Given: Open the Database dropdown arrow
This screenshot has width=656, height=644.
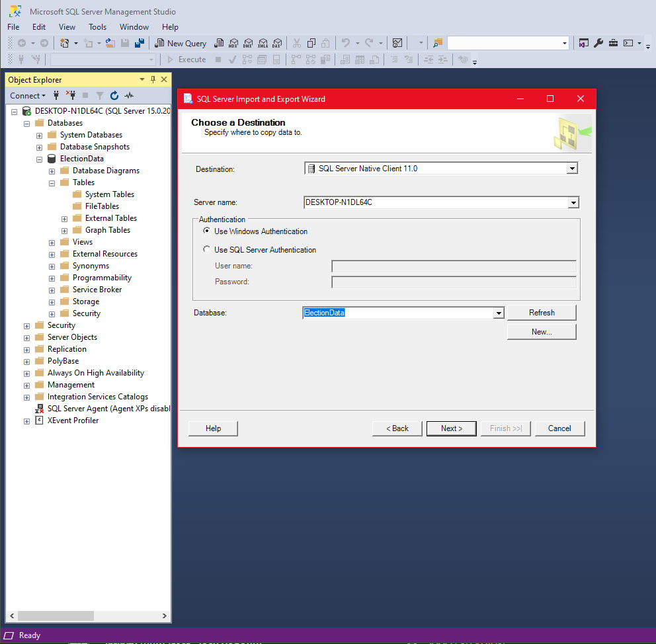Looking at the screenshot, I should [499, 313].
